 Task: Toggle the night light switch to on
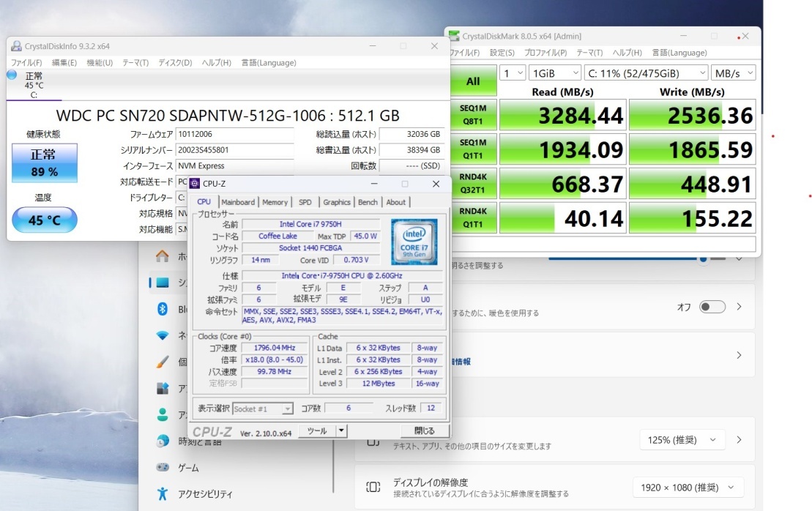pos(712,307)
